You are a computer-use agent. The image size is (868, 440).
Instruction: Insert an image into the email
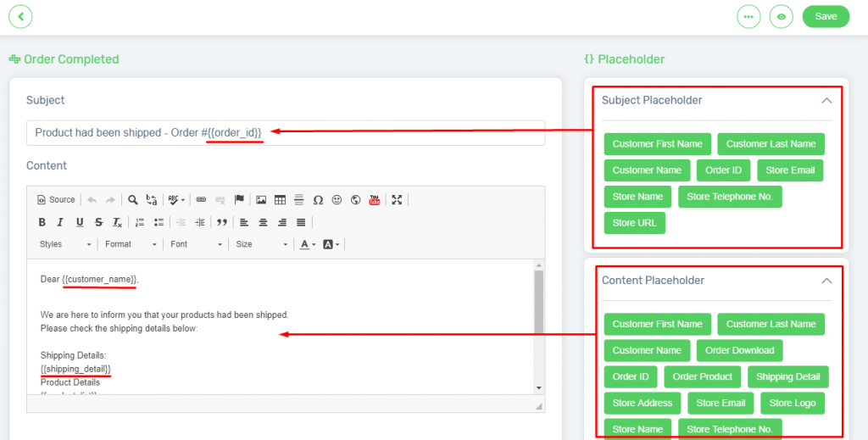point(261,200)
